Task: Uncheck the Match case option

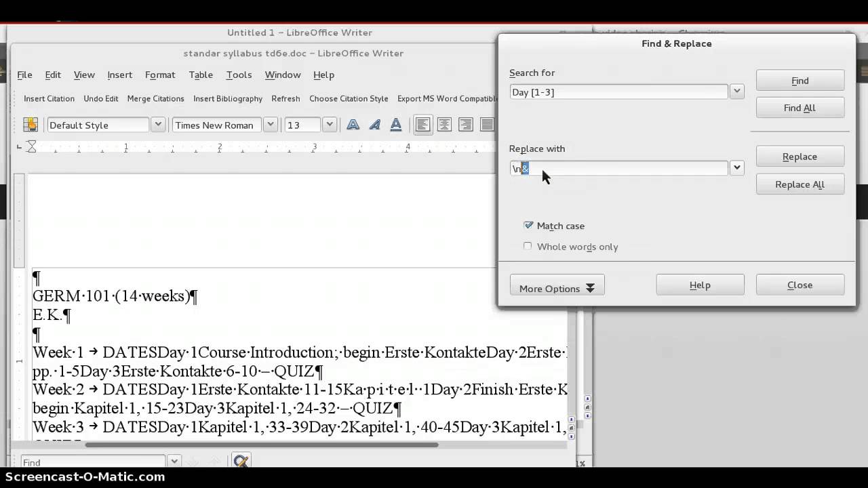Action: (528, 226)
